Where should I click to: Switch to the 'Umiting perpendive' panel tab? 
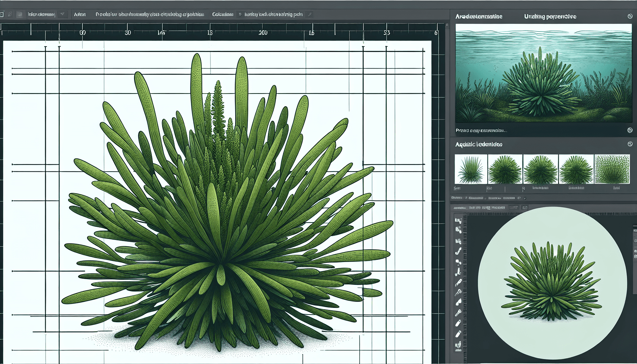[x=550, y=16]
